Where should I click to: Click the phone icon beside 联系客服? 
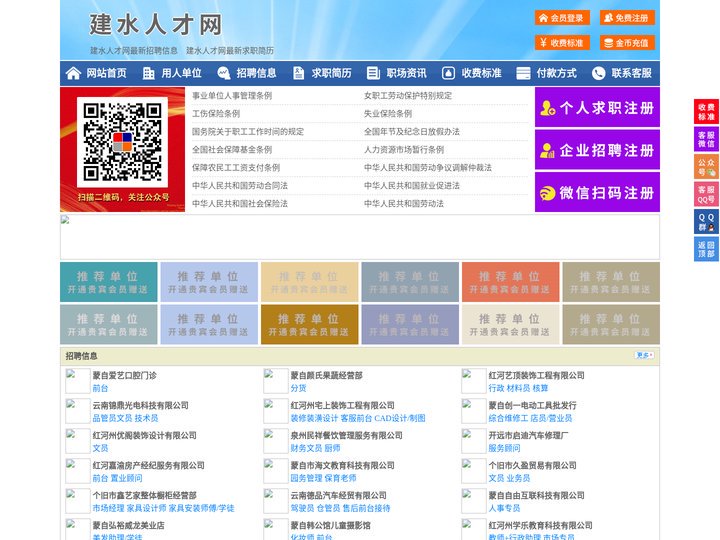[x=598, y=73]
